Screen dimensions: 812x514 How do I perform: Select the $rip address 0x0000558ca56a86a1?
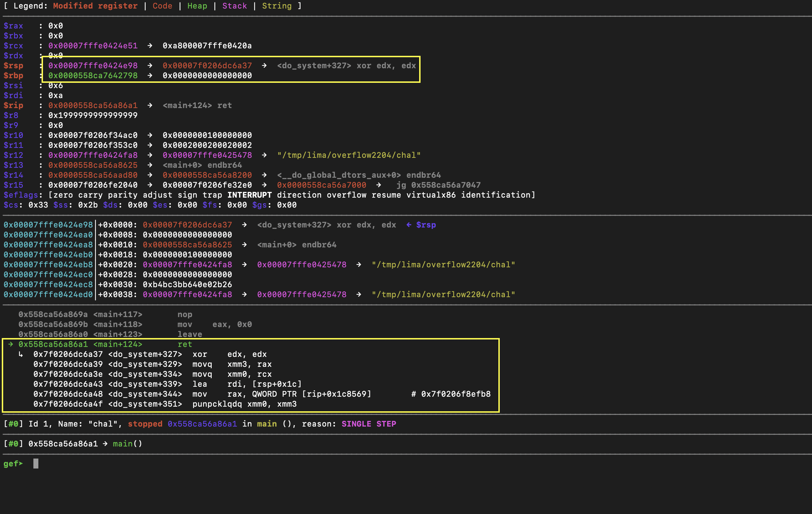click(x=93, y=106)
